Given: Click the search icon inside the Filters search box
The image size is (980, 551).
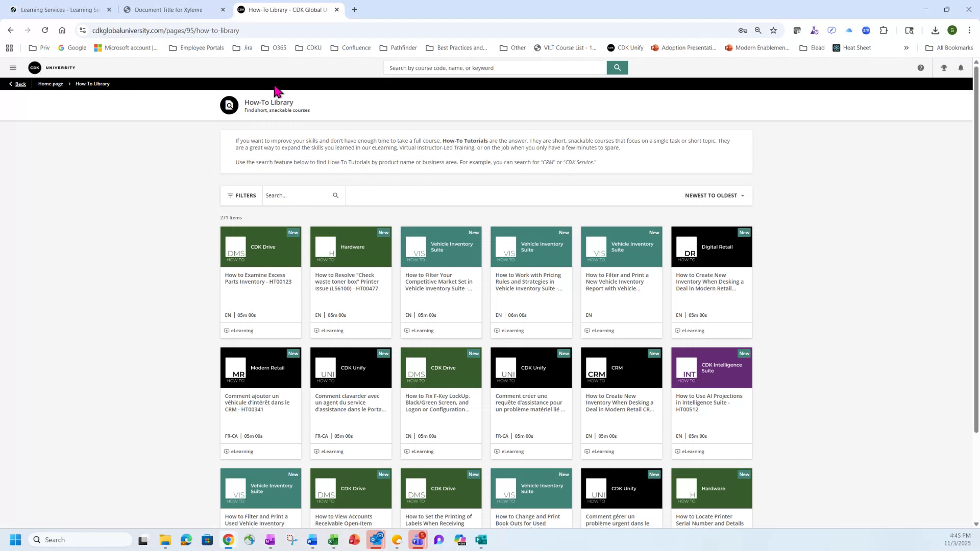Looking at the screenshot, I should 335,195.
